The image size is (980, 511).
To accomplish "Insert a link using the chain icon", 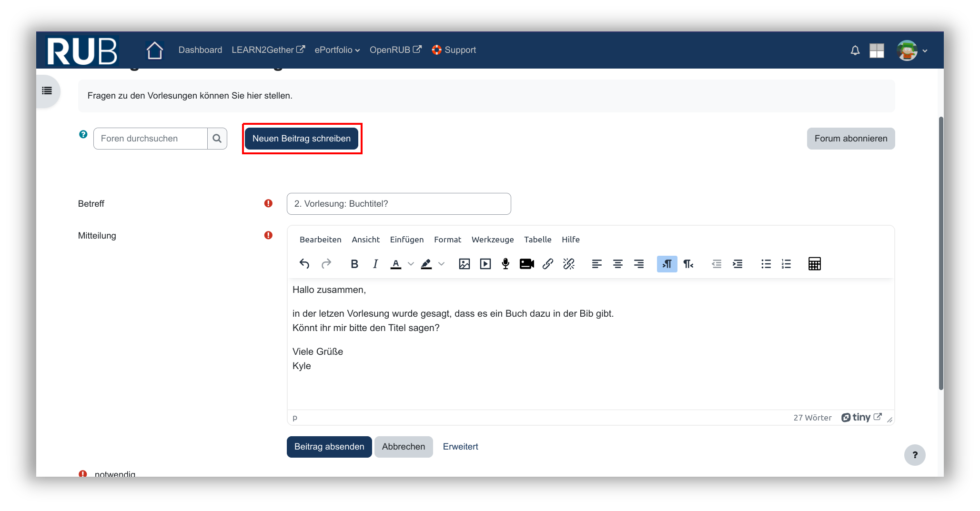I will pos(547,264).
